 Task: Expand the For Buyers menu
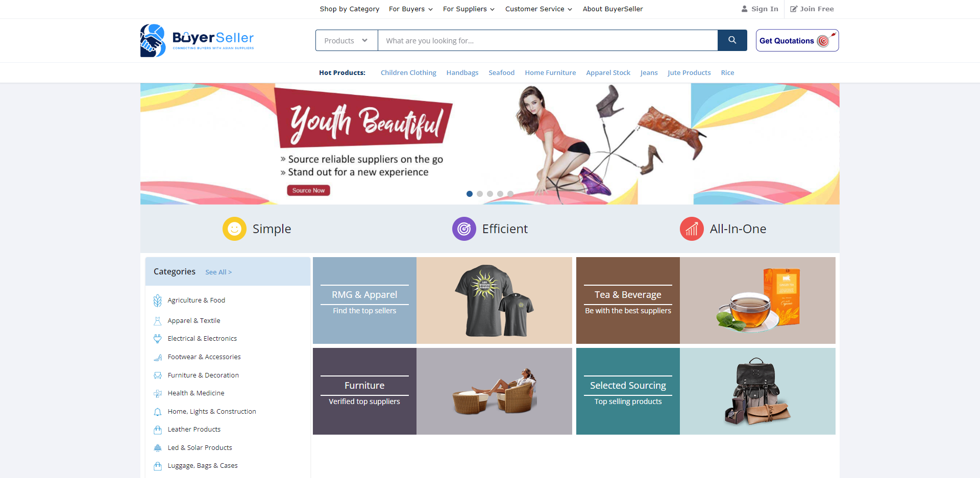(411, 9)
